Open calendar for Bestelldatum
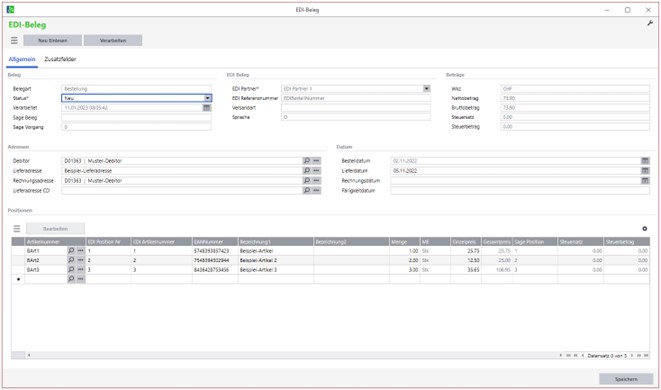661x390 pixels. click(645, 161)
